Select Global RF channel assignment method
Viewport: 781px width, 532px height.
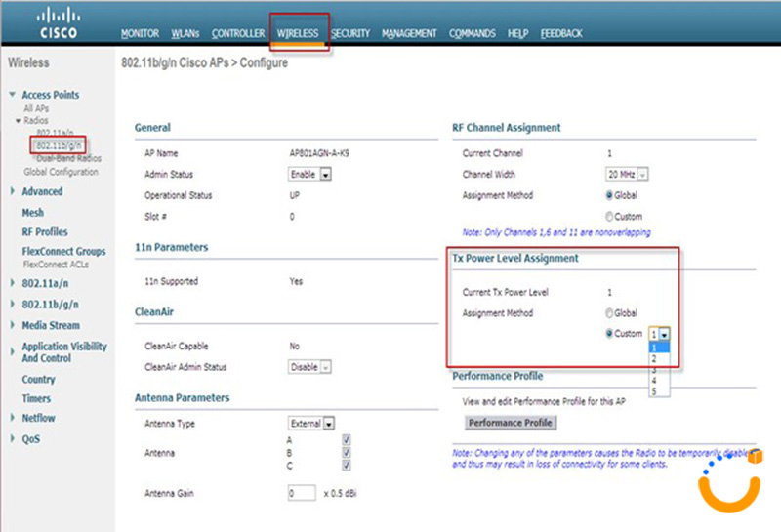tap(611, 195)
